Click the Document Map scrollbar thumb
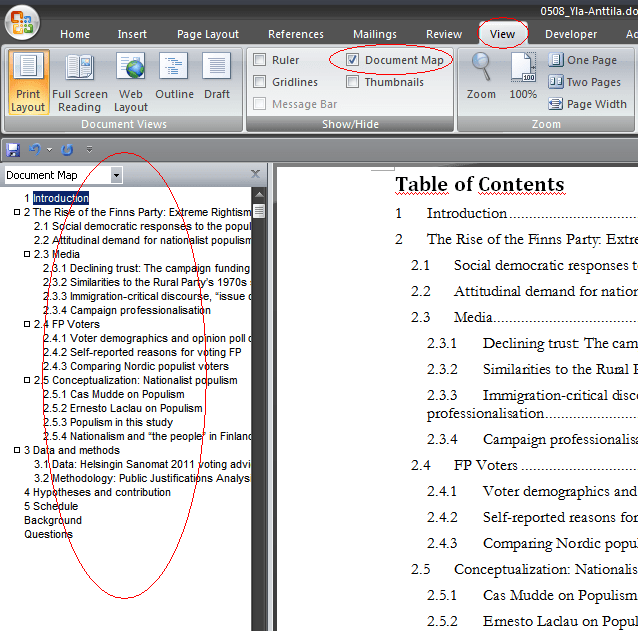The image size is (638, 631). coord(259,211)
